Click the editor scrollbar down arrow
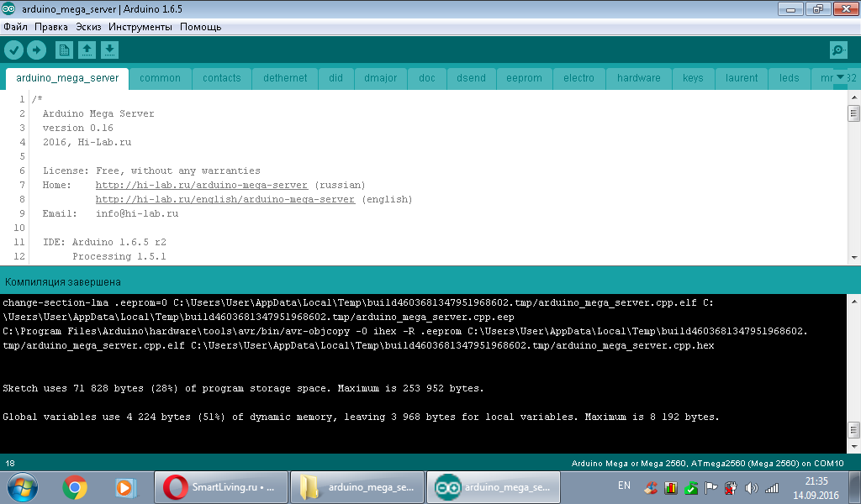The width and height of the screenshot is (861, 504). click(854, 257)
